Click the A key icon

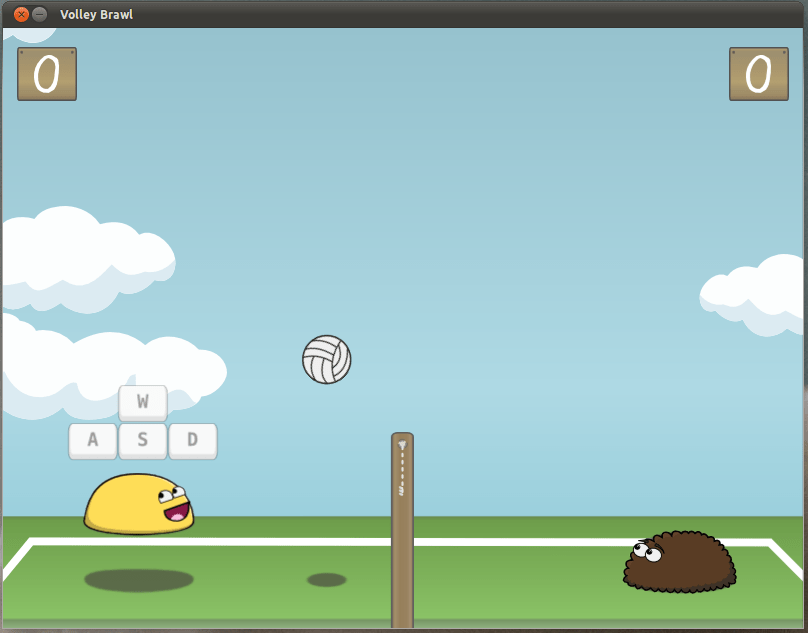[x=93, y=441]
